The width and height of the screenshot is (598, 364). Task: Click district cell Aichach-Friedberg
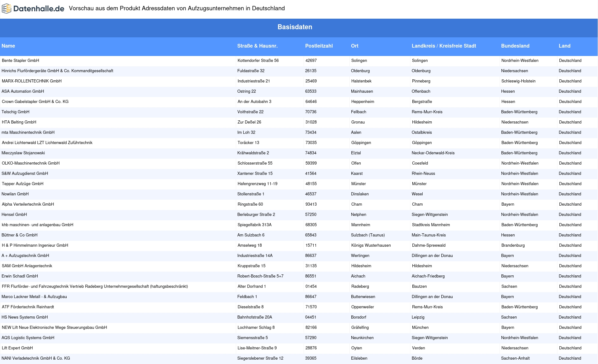(x=428, y=276)
